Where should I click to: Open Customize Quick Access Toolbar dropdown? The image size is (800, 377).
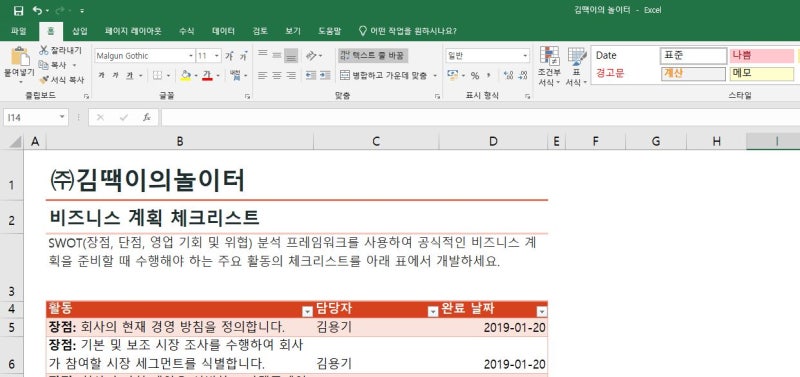pyautogui.click(x=82, y=10)
